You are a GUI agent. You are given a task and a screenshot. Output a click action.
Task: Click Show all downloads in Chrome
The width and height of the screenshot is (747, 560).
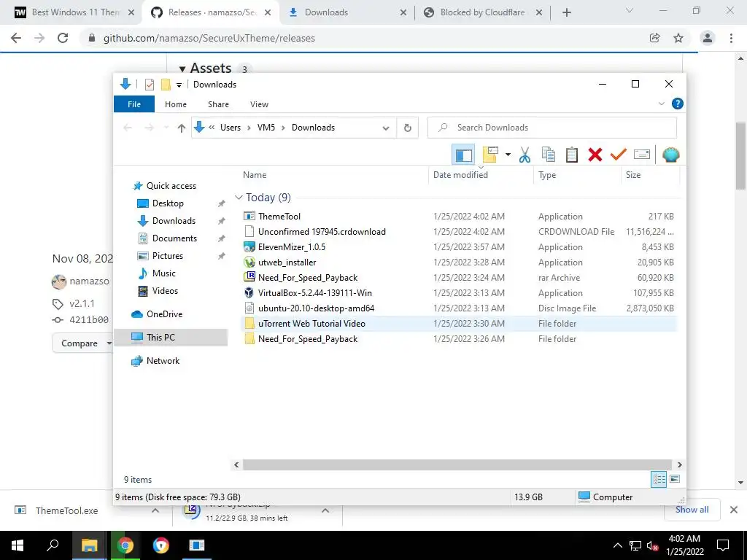click(x=692, y=510)
